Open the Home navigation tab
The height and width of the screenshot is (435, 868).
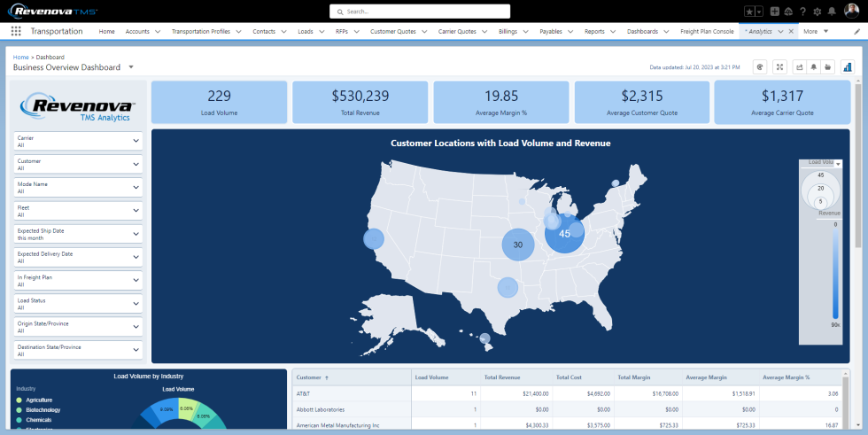coord(106,31)
